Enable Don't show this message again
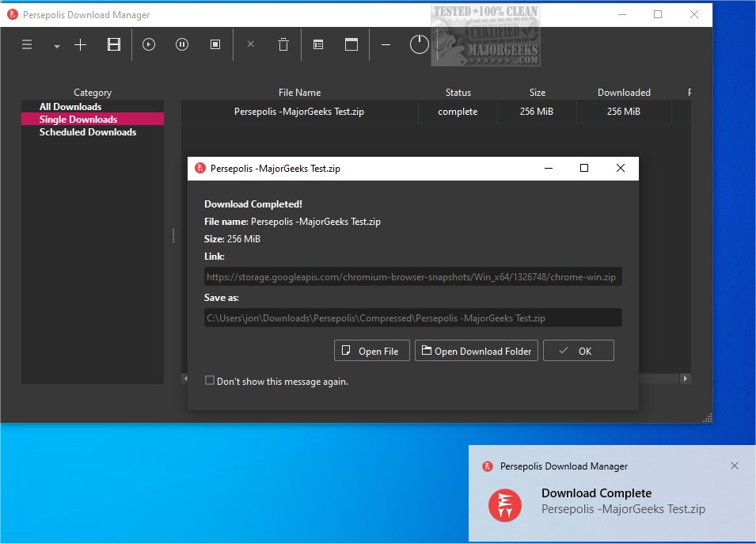The image size is (756, 544). pyautogui.click(x=209, y=381)
